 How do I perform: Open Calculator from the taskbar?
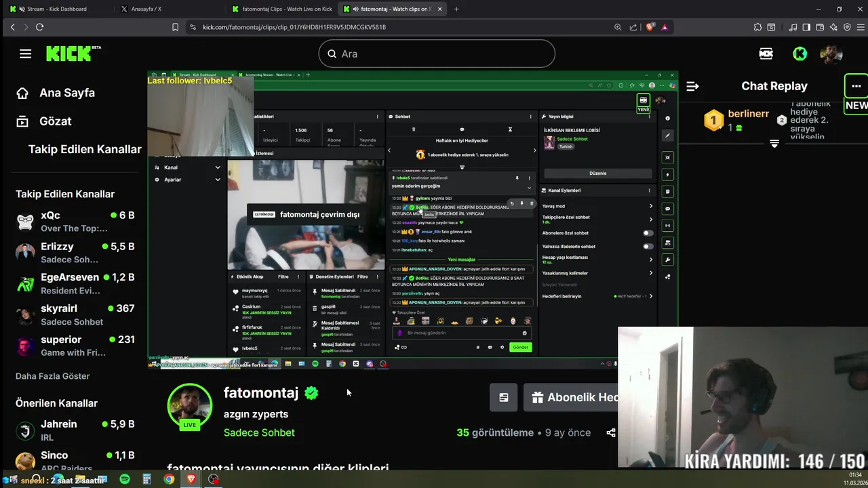tap(146, 479)
